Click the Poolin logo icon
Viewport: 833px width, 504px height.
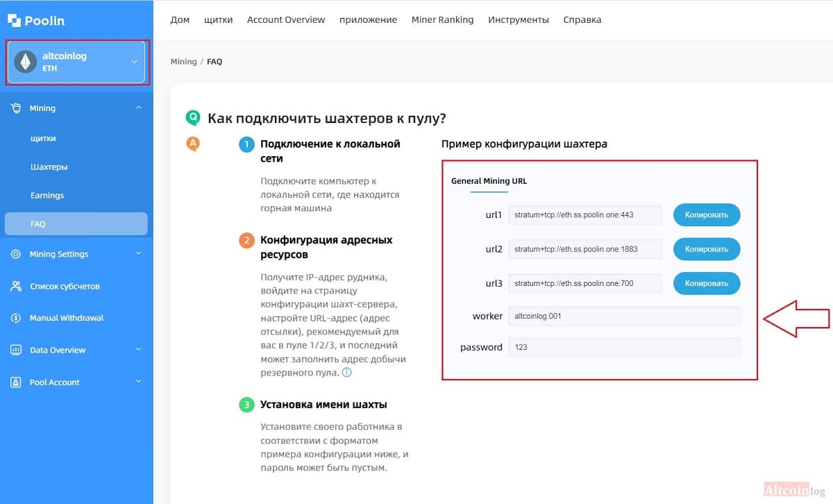coord(13,20)
